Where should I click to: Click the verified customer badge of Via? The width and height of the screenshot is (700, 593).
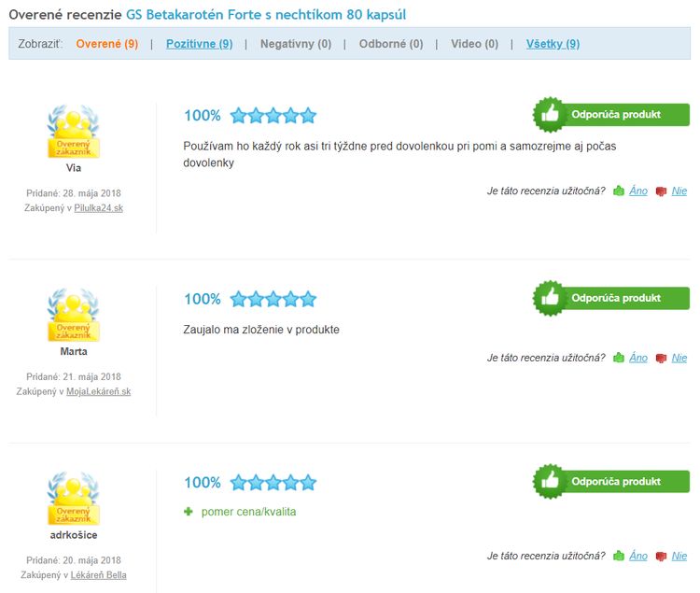tap(74, 132)
